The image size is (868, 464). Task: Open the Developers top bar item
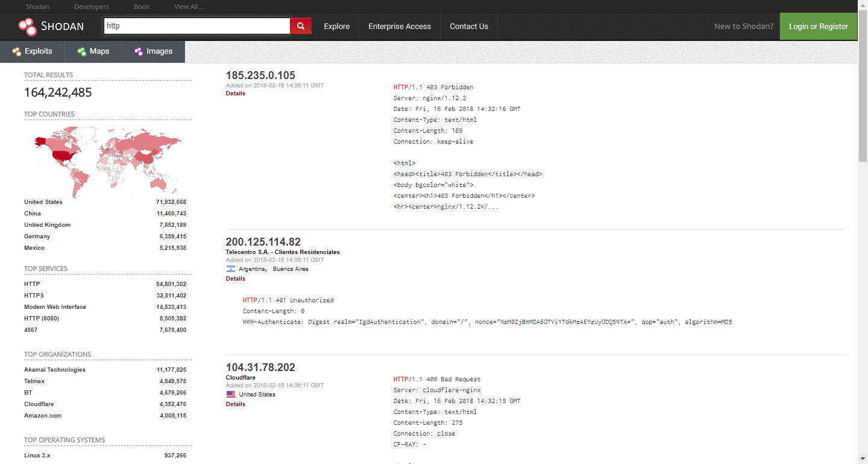click(x=92, y=7)
